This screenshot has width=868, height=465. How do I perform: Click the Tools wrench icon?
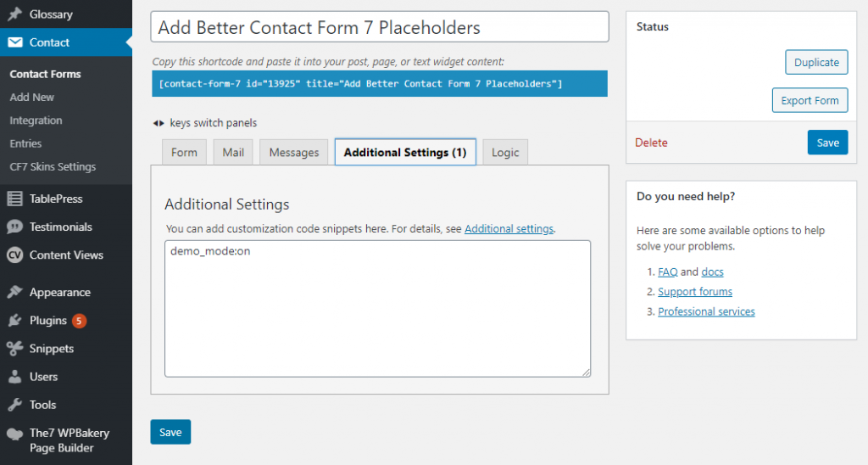[x=14, y=405]
